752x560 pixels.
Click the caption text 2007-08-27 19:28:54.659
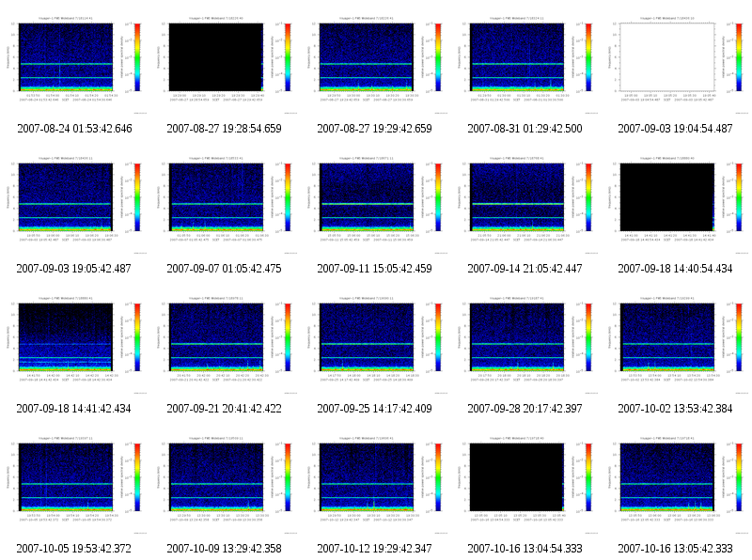[224, 129]
